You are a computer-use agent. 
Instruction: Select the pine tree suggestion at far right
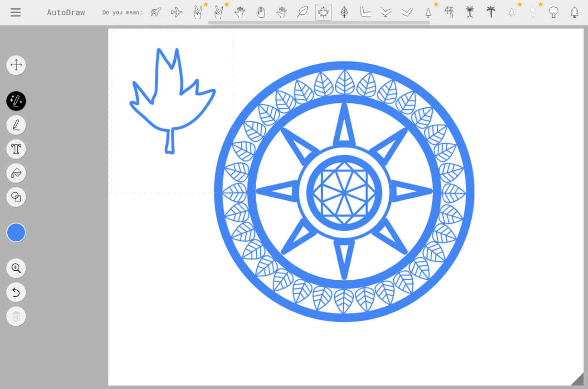point(574,12)
